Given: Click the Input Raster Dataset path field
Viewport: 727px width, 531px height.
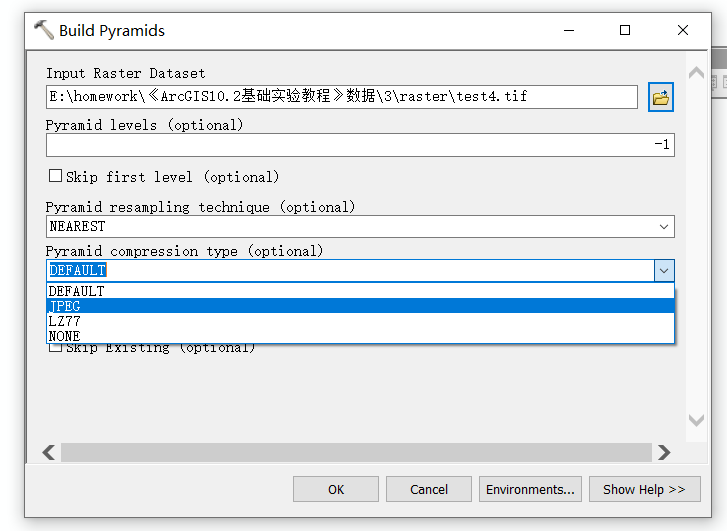Looking at the screenshot, I should coord(342,97).
